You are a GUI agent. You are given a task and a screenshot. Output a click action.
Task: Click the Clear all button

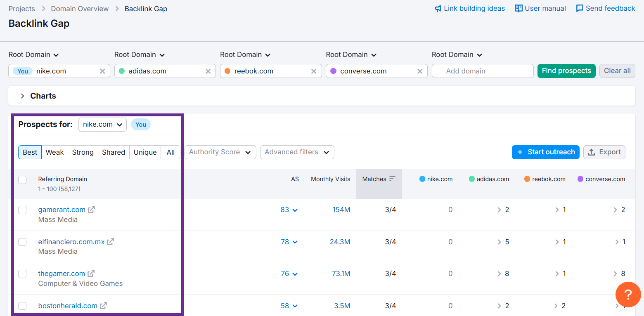click(617, 71)
